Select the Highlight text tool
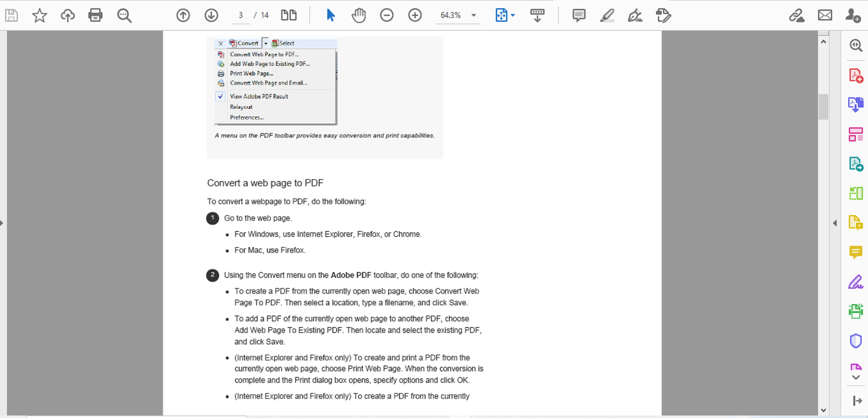The width and height of the screenshot is (868, 418). pyautogui.click(x=607, y=15)
